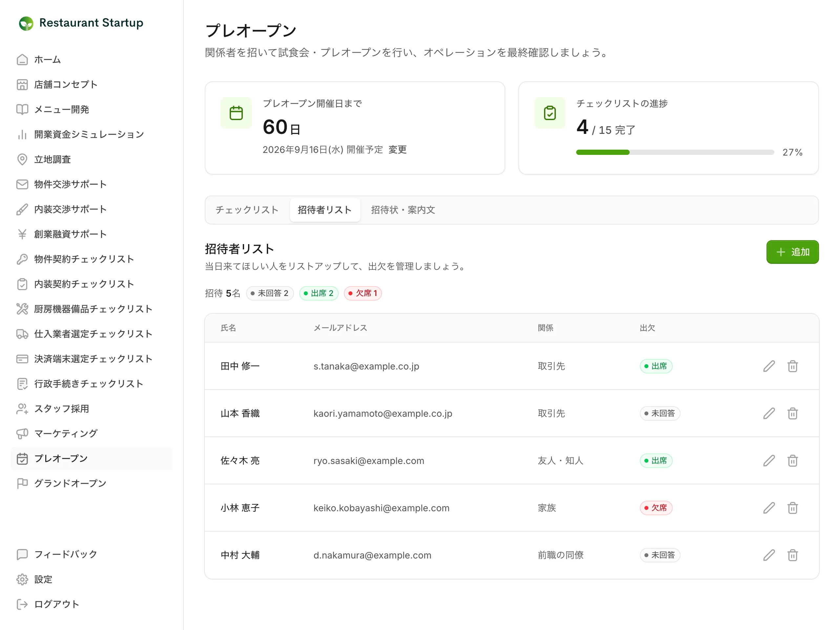The width and height of the screenshot is (840, 630).
Task: Click 友人・知人 relation cell
Action: point(560,461)
